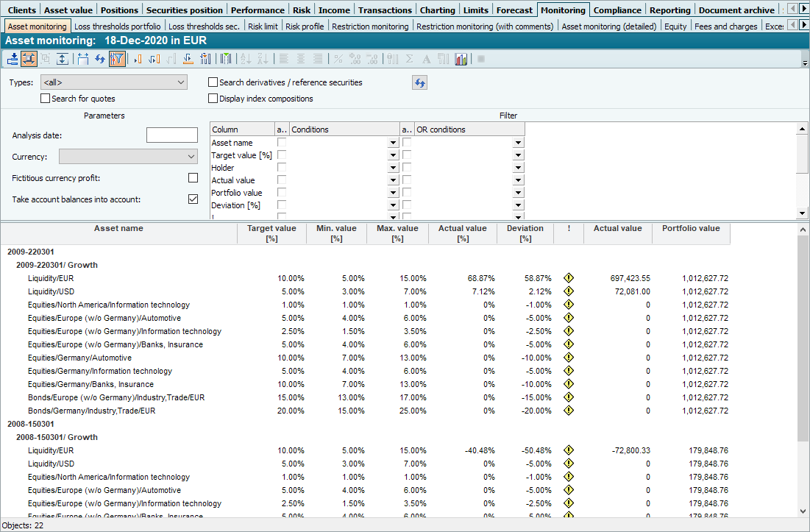Open Conditions dropdown for Asset name

point(393,143)
